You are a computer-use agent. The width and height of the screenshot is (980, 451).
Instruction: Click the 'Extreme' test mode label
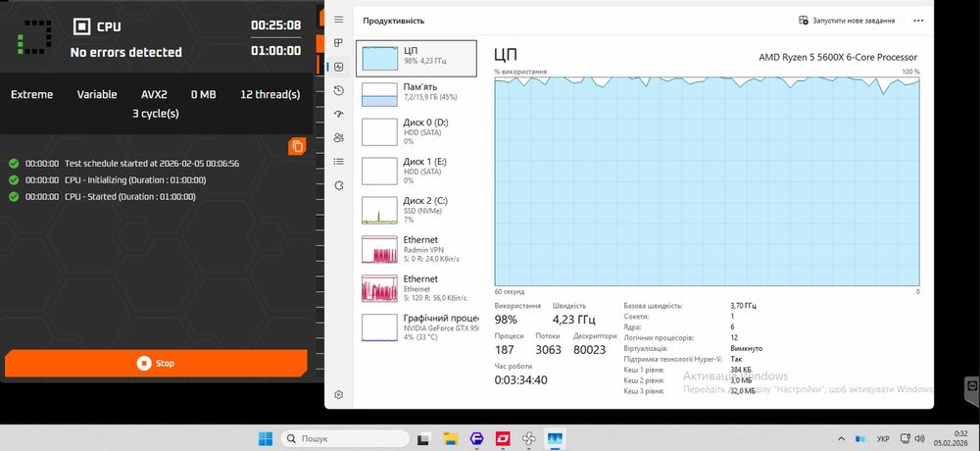32,94
